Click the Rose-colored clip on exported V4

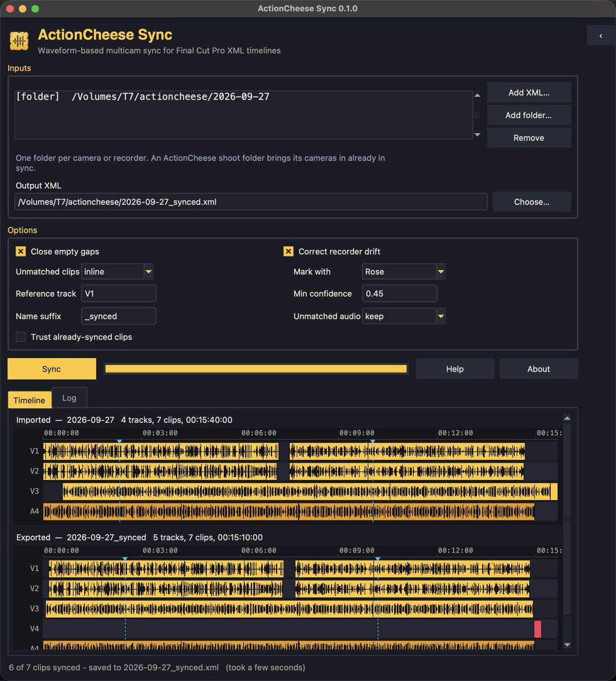click(537, 629)
